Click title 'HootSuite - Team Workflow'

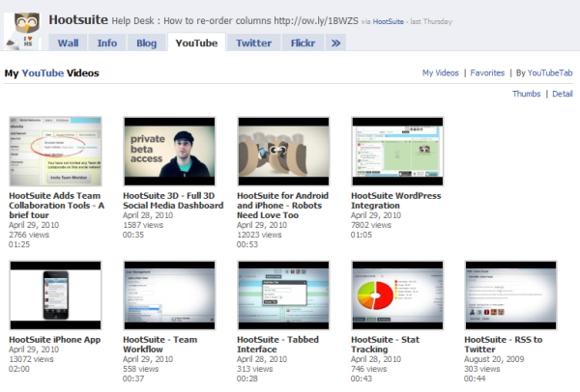pyautogui.click(x=159, y=345)
